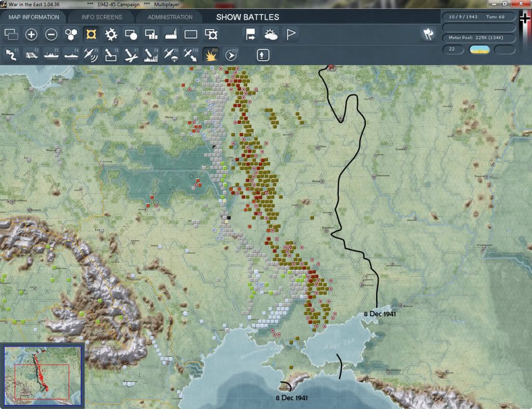Toggle the hex grid display
532x409 pixels.
pyautogui.click(x=71, y=34)
